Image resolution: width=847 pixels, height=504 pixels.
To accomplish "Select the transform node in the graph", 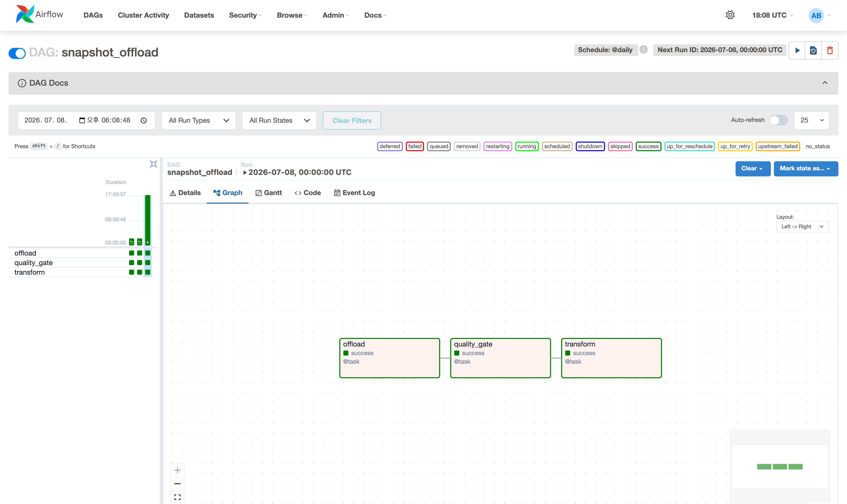I will point(611,358).
